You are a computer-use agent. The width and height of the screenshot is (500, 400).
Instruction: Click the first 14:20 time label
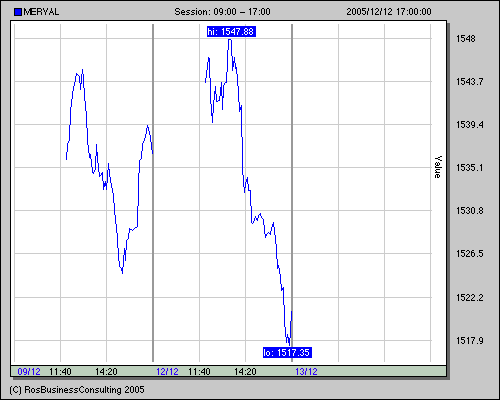pos(106,372)
